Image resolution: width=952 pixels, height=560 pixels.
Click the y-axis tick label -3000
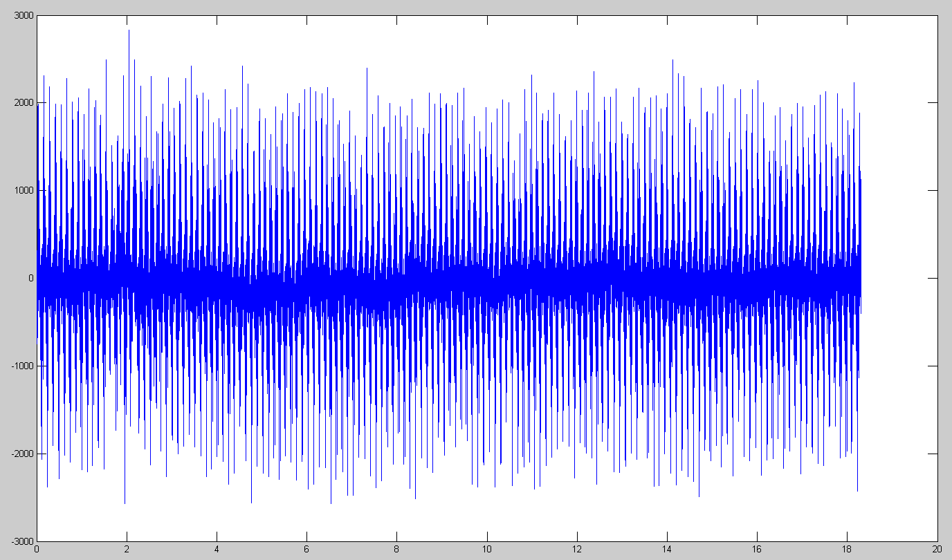(21, 541)
